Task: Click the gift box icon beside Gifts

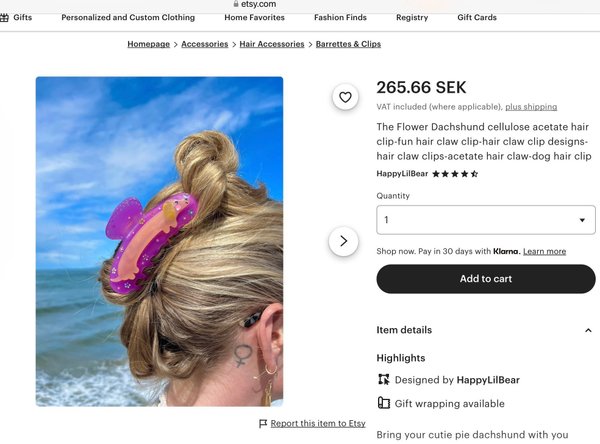Action: tap(4, 18)
